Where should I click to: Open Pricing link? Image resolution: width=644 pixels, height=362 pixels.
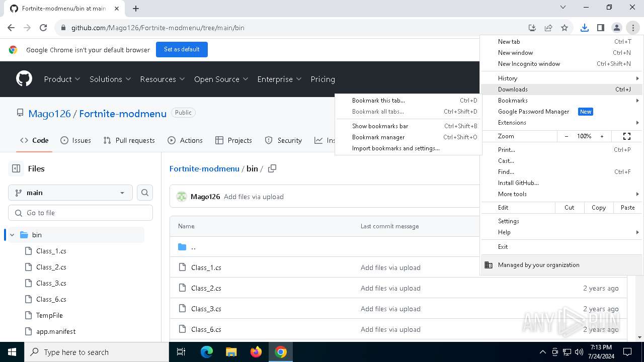tap(323, 79)
